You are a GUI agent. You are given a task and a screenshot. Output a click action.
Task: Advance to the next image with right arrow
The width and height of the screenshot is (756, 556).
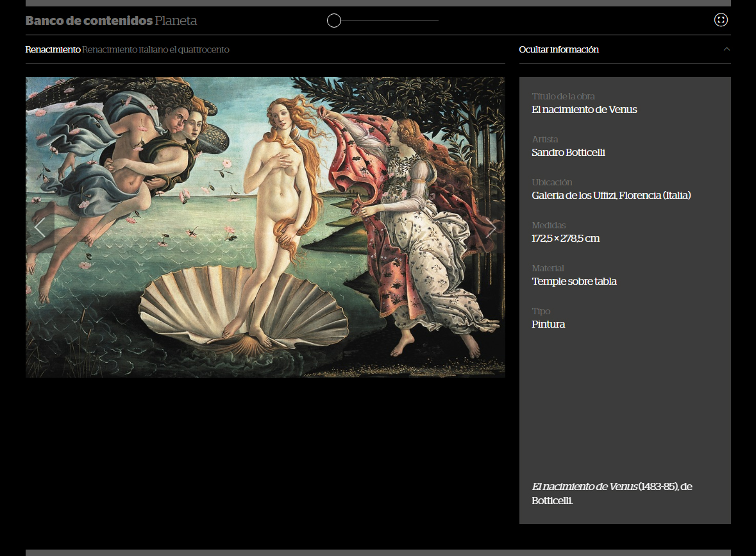point(491,228)
